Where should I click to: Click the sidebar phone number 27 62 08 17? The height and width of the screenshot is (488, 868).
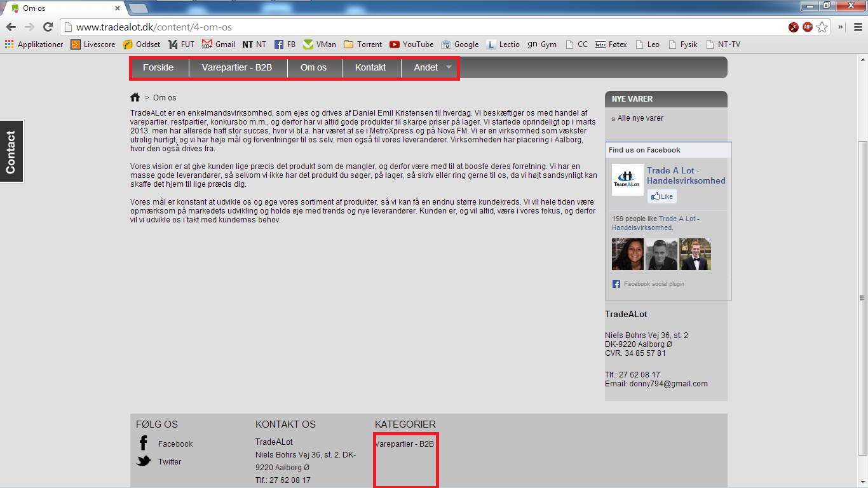click(639, 375)
